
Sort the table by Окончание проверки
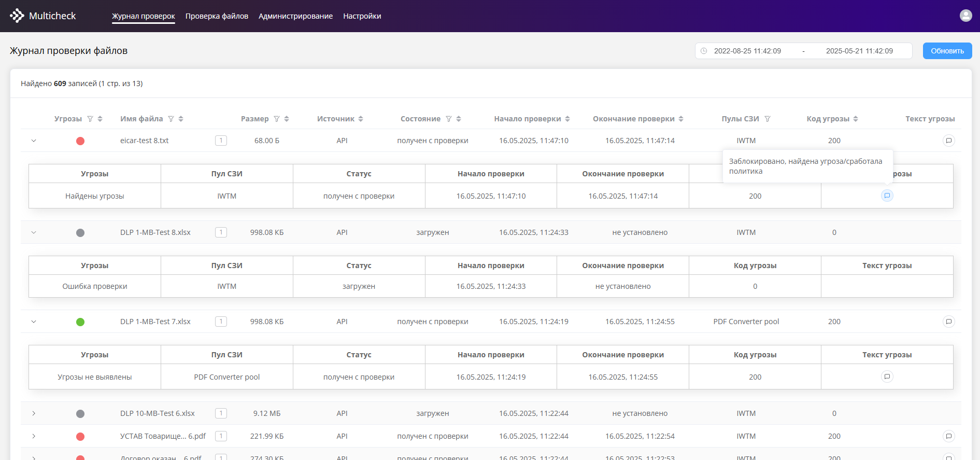(x=681, y=119)
